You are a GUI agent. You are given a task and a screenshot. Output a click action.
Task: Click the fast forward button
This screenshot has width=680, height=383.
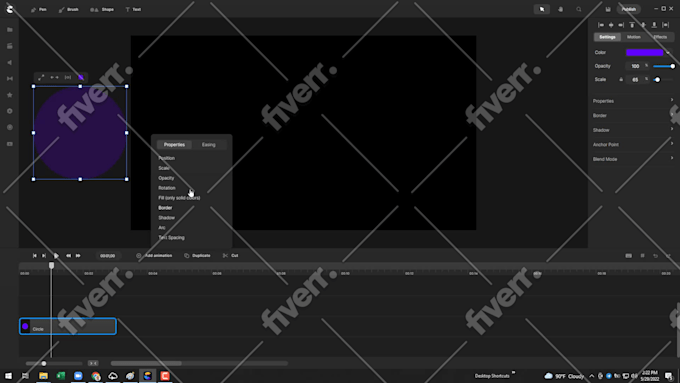[78, 256]
